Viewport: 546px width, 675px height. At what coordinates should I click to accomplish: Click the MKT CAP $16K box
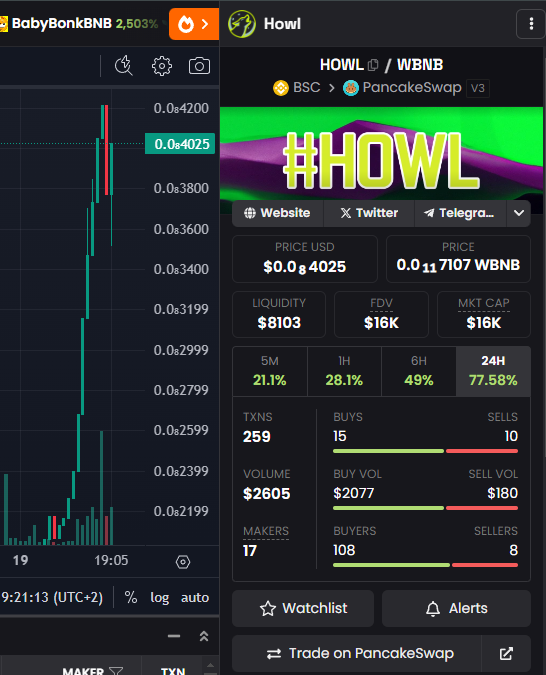click(x=484, y=314)
